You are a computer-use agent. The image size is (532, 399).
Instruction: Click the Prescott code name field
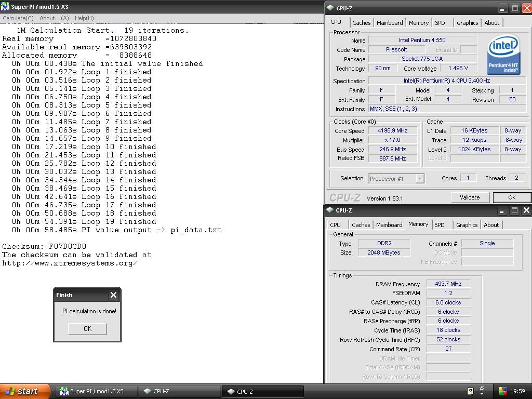pyautogui.click(x=396, y=49)
